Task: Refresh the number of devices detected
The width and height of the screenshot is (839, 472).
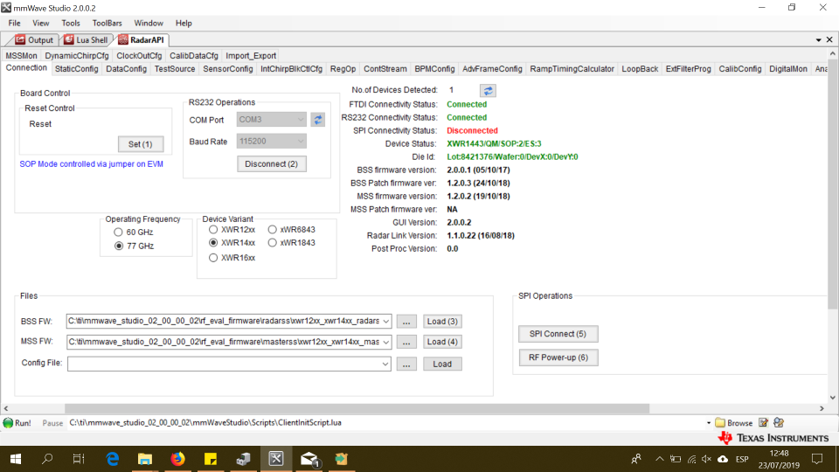Action: pos(487,90)
